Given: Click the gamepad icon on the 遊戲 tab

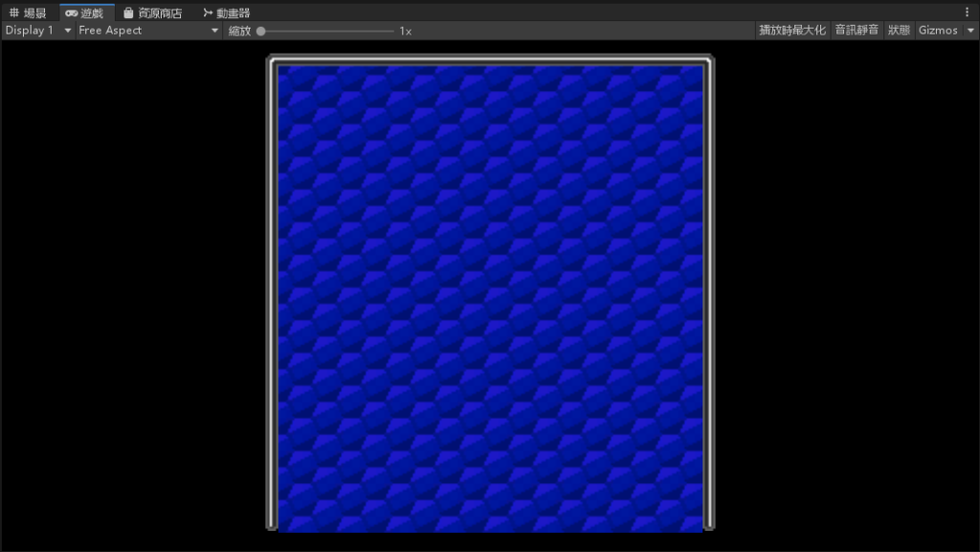Looking at the screenshot, I should point(72,13).
